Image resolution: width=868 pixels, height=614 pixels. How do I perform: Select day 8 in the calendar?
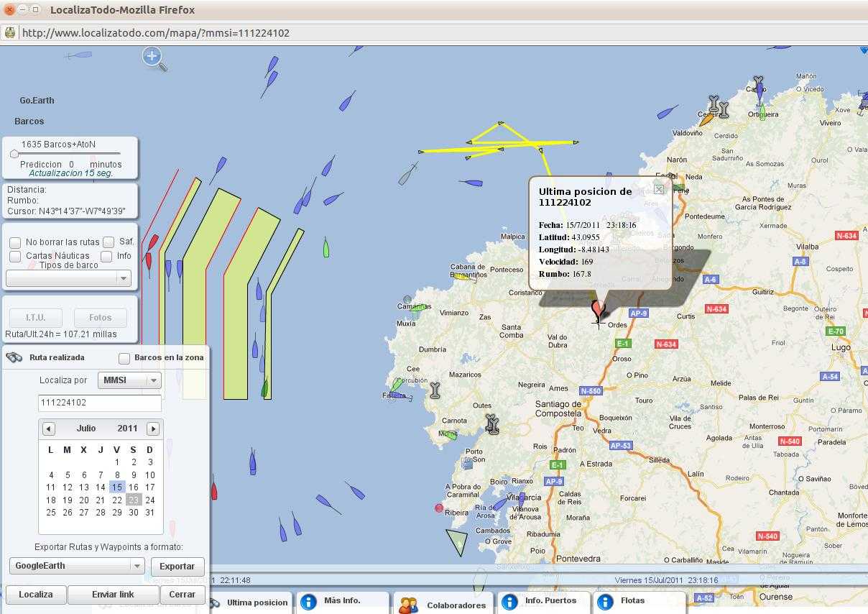click(117, 475)
